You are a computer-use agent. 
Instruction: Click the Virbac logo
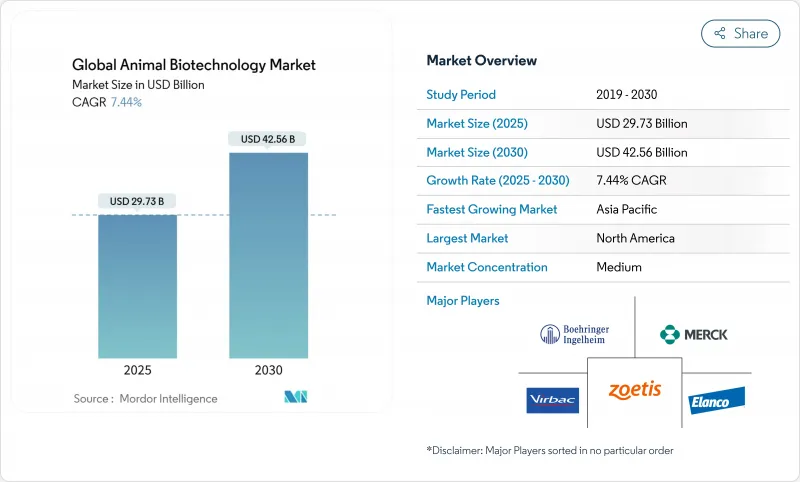coord(552,400)
